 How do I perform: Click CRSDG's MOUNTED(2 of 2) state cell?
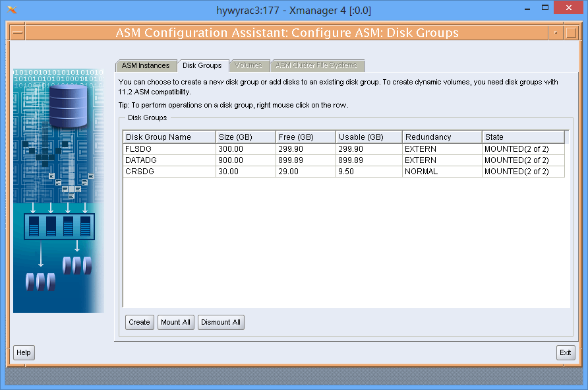[x=523, y=172]
